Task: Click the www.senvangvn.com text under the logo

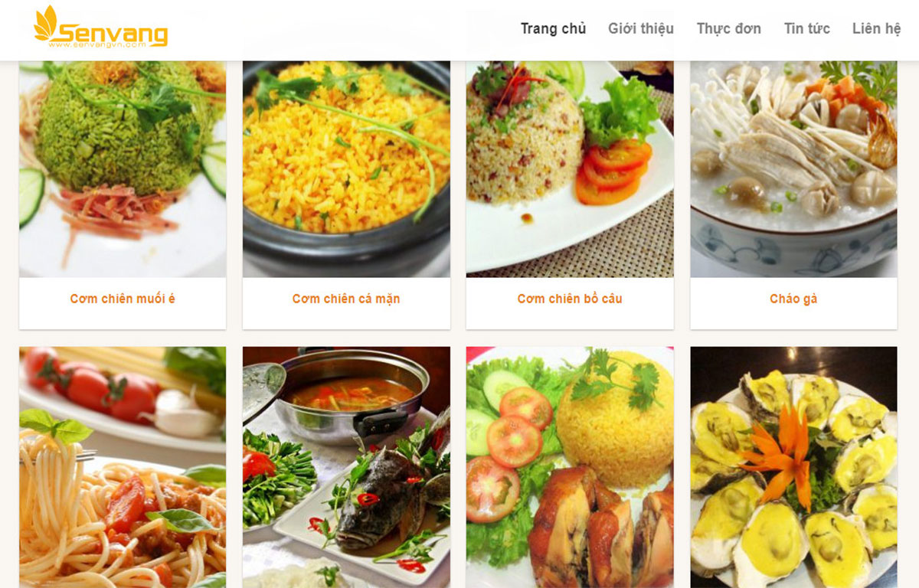Action: (96, 44)
